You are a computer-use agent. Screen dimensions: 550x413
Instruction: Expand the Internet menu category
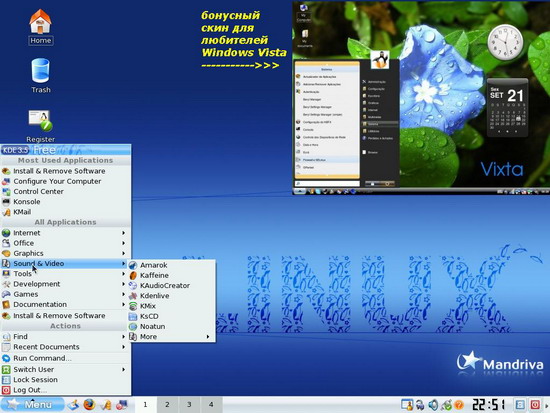tap(66, 233)
